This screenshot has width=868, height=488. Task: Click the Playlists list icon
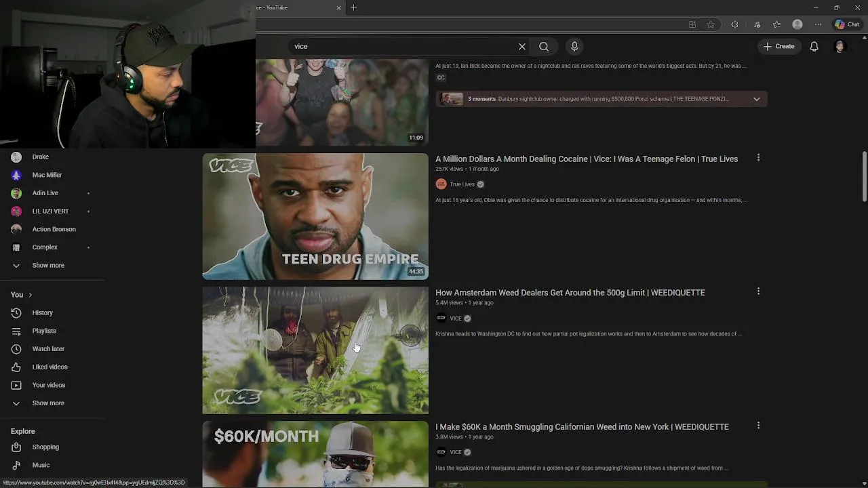pyautogui.click(x=16, y=331)
